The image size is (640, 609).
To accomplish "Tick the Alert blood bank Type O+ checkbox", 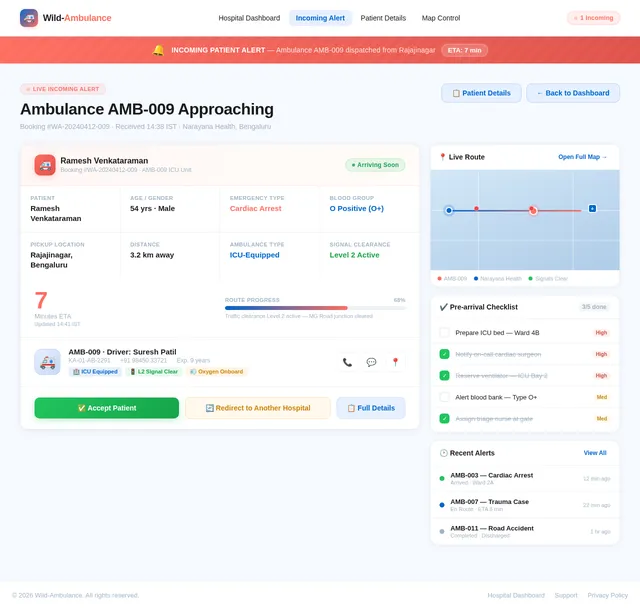I will pos(444,397).
